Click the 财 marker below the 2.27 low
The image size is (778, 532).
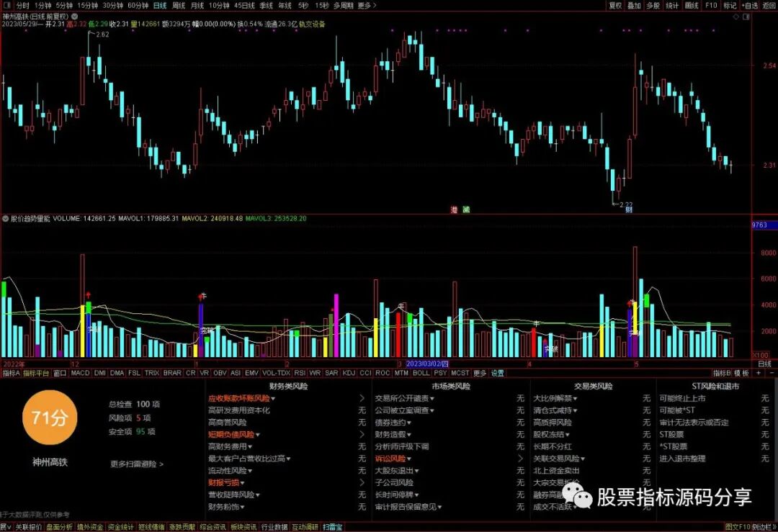click(629, 209)
